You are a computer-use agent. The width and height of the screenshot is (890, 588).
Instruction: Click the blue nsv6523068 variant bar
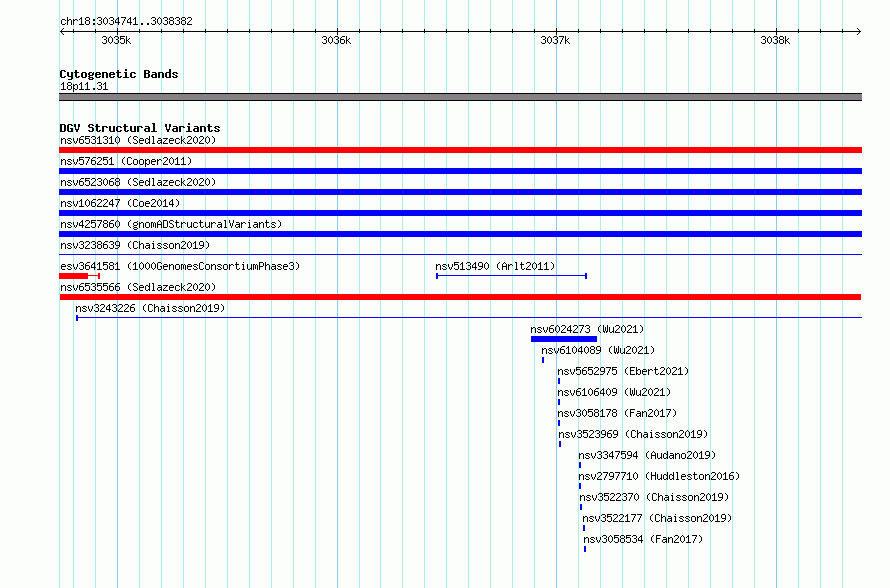(x=460, y=192)
